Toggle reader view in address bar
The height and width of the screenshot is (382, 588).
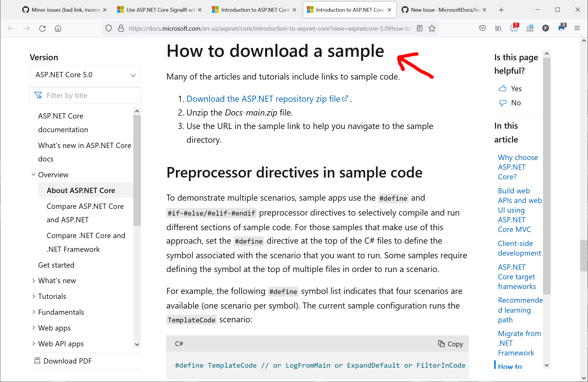click(x=420, y=28)
